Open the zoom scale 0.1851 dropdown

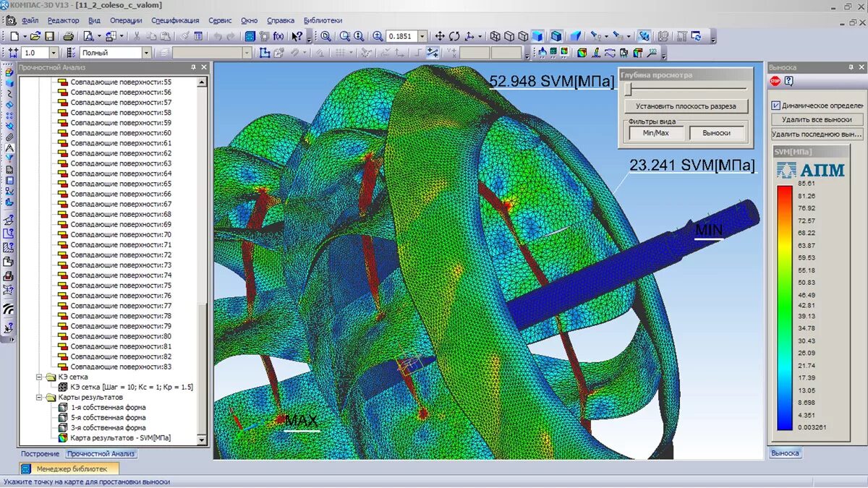[x=422, y=36]
